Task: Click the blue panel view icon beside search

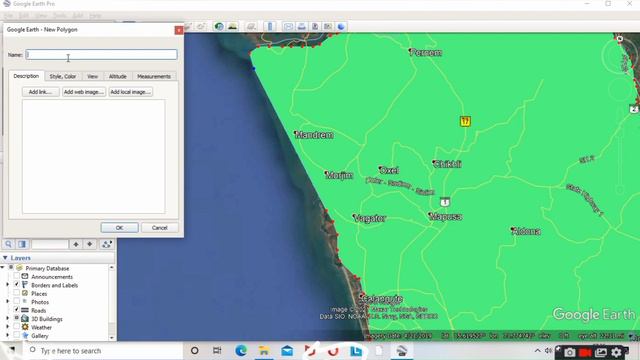Action: tap(22, 244)
